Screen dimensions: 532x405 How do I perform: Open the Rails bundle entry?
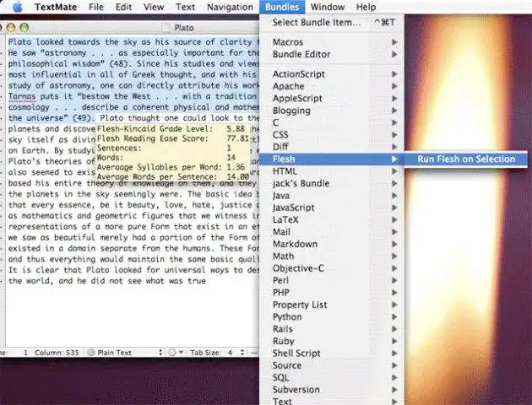(x=332, y=329)
